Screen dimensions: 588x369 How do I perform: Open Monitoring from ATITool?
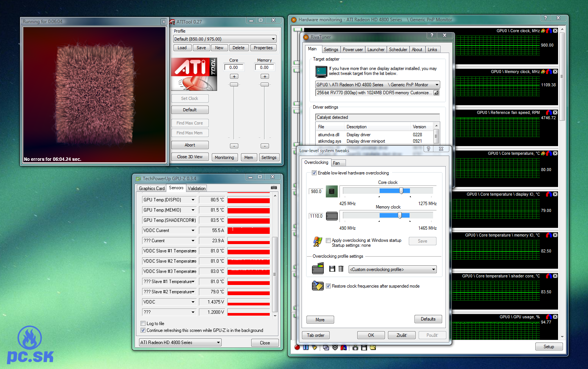(224, 157)
